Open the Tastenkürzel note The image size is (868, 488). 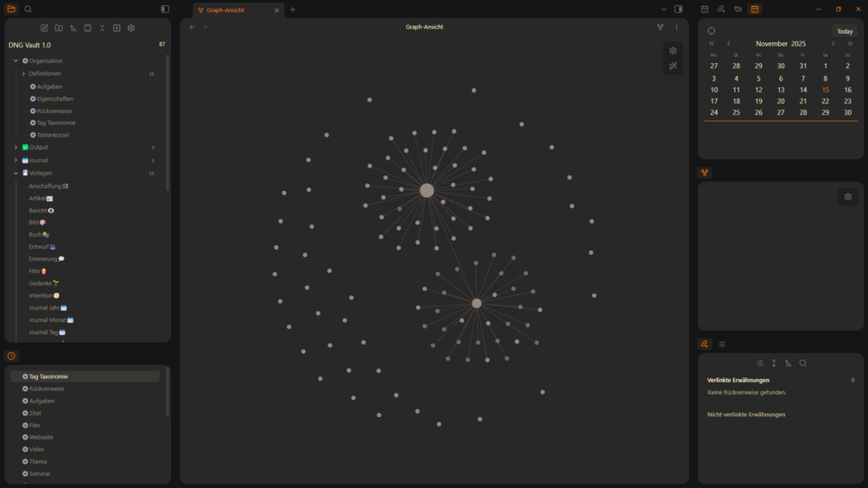(x=49, y=135)
